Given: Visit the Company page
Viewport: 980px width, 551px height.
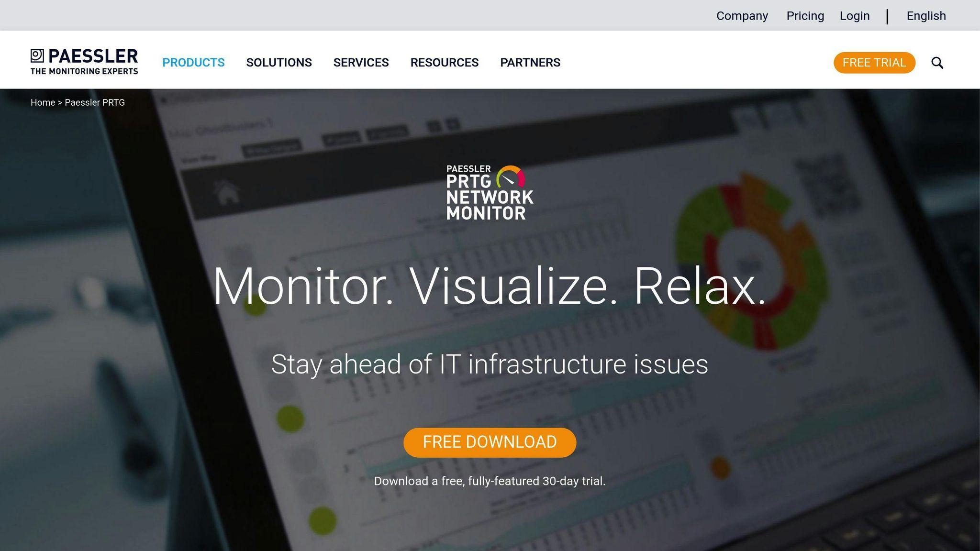Looking at the screenshot, I should (x=742, y=16).
